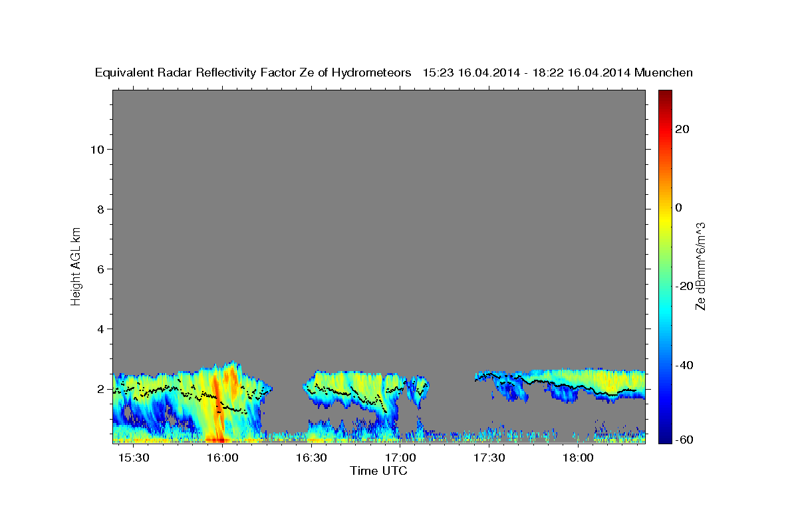Screen dimensions: 798x532
Task: Click the date range text '15:23 16.04.2014 - 18:22 16.04.2014 Muenchen'
Action: click(558, 73)
